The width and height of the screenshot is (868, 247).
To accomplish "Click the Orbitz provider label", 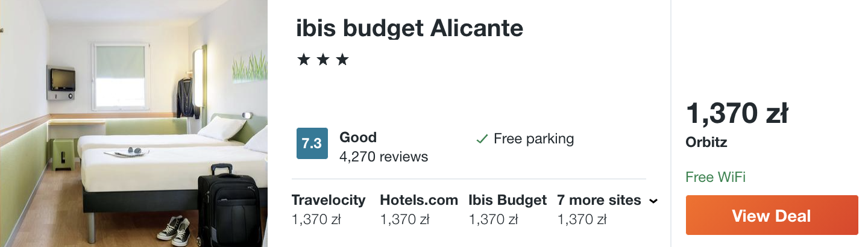I will coord(706,143).
